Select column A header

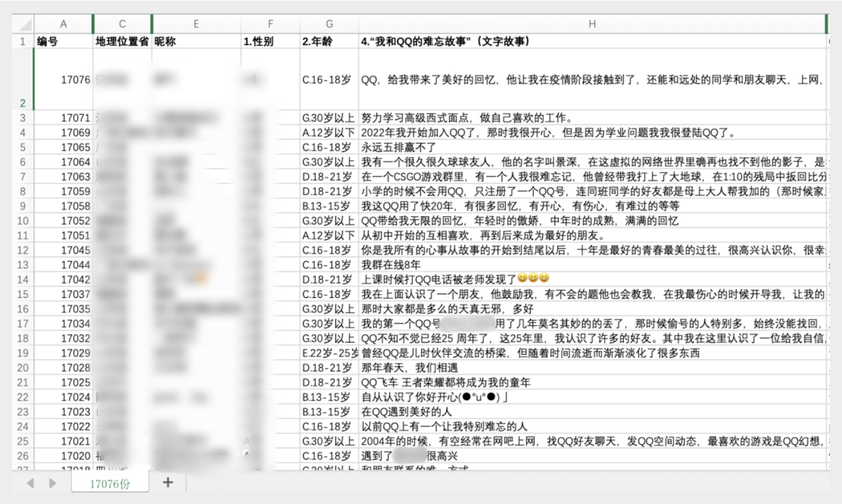(63, 24)
